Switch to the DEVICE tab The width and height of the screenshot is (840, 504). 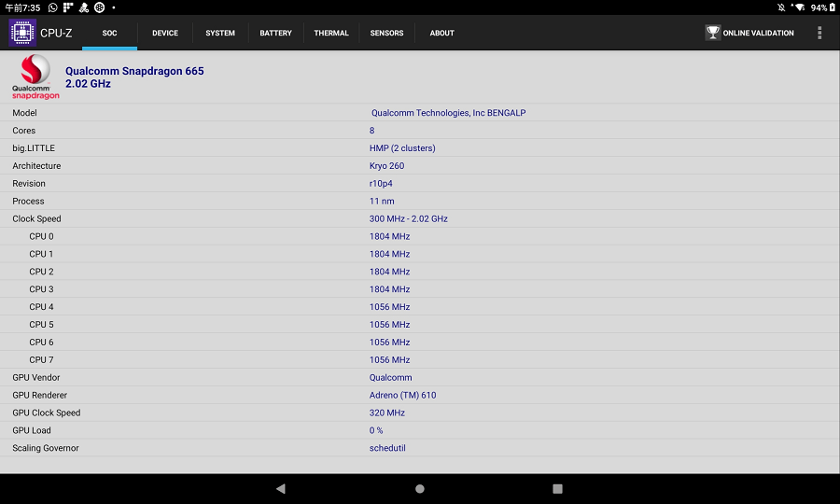point(165,34)
